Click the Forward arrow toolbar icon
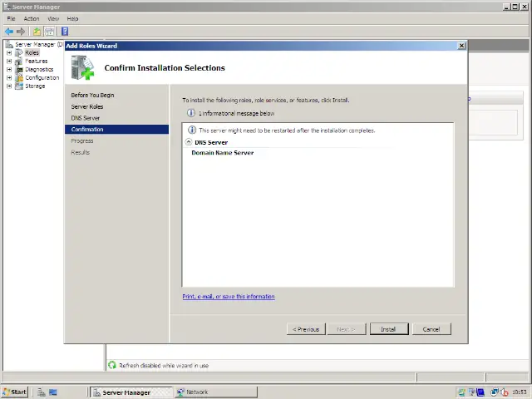This screenshot has height=399, width=532. pos(21,32)
